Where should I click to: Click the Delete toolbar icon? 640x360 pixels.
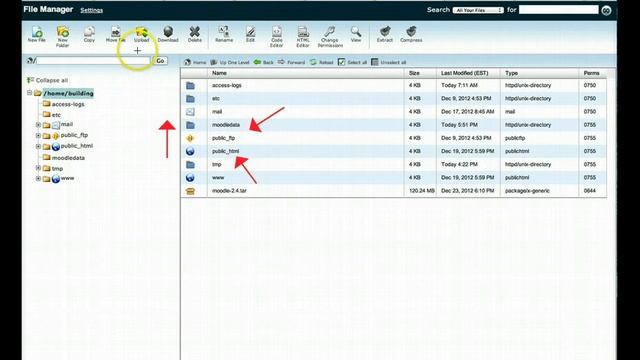pos(195,34)
